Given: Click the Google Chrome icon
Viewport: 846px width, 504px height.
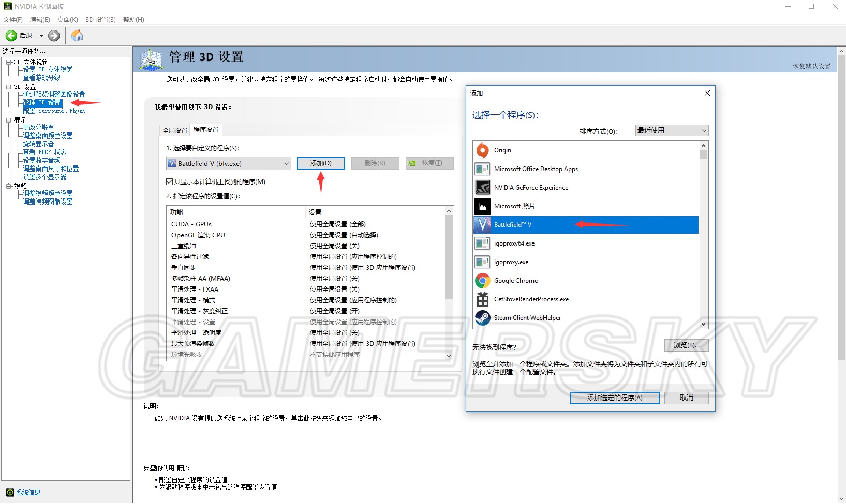Looking at the screenshot, I should click(482, 281).
